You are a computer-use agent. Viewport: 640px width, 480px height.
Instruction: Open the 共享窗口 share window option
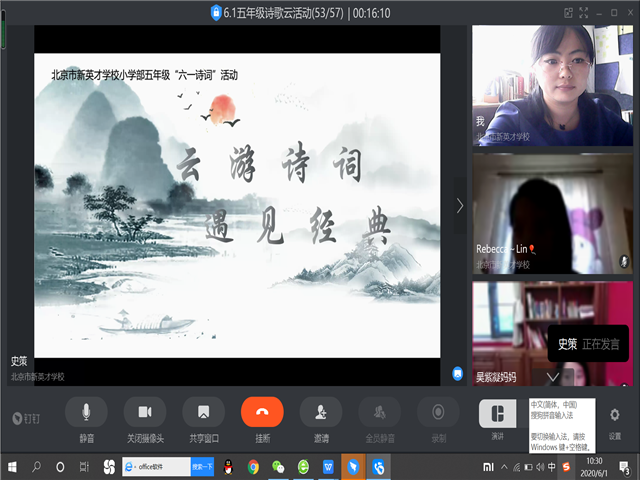203,412
